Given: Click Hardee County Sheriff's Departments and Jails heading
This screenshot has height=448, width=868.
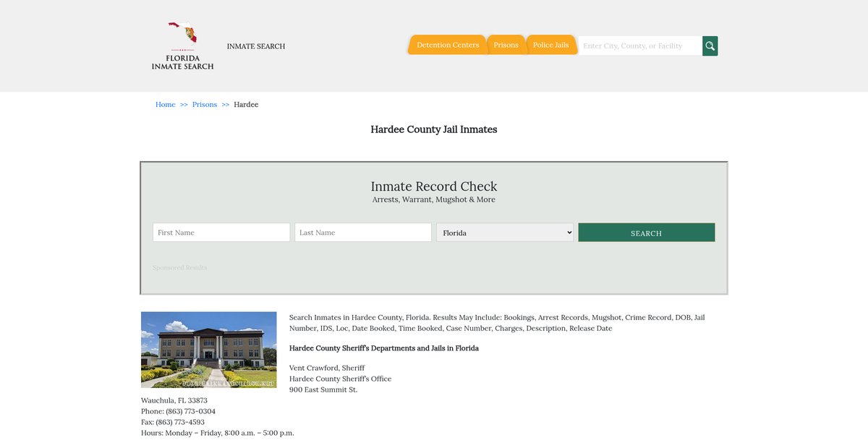Looking at the screenshot, I should pos(384,348).
